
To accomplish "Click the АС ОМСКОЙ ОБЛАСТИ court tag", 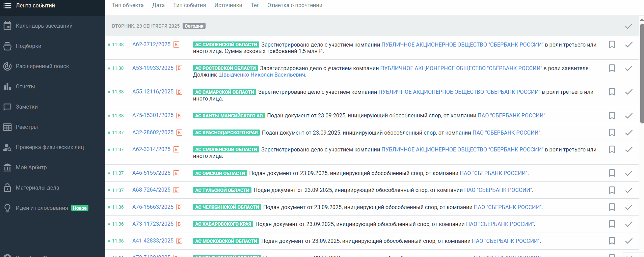I will click(x=220, y=173).
